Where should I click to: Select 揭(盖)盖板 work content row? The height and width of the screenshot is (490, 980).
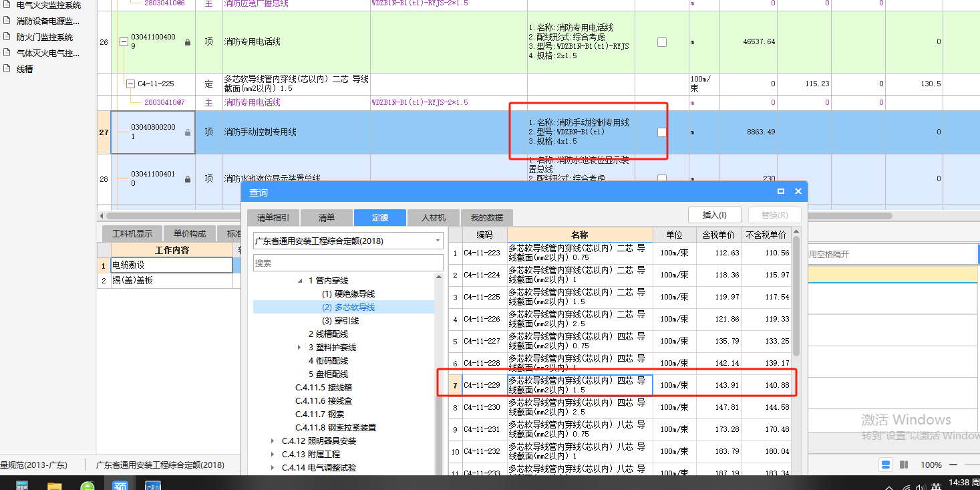(x=171, y=281)
